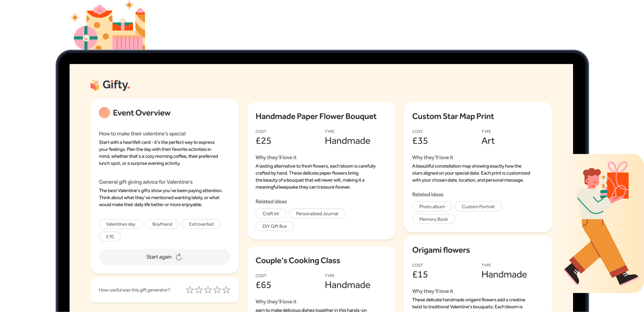This screenshot has height=312, width=644.
Task: Open the Memory Book related idea
Action: coord(433,219)
